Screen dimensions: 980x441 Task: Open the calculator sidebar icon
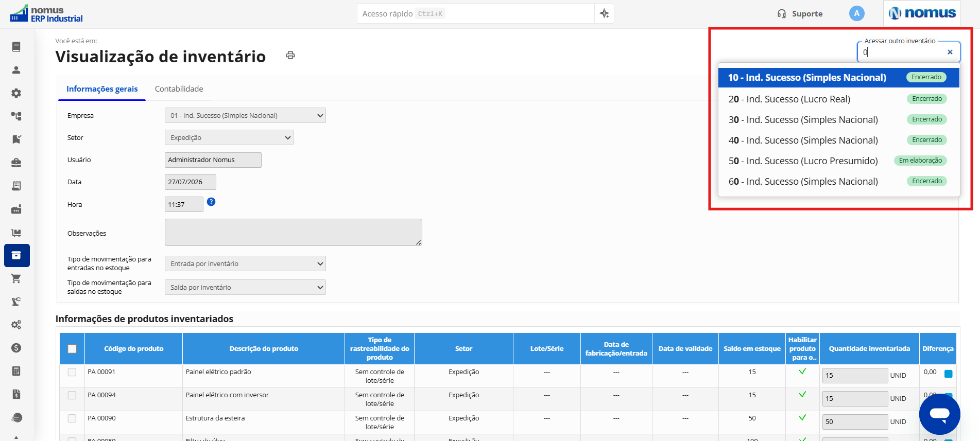click(x=16, y=371)
